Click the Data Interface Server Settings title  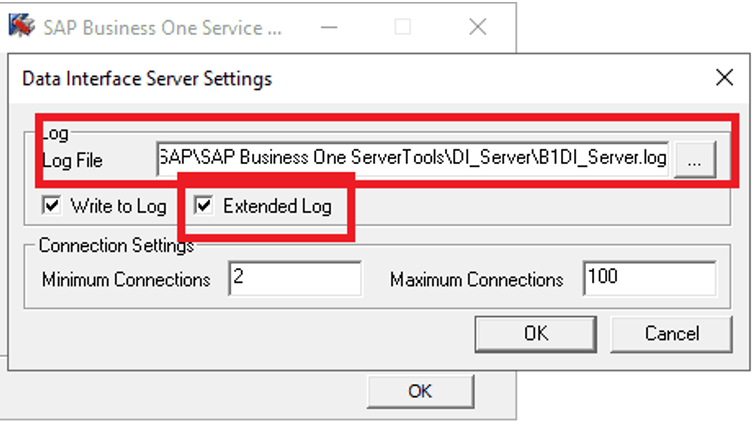point(147,79)
